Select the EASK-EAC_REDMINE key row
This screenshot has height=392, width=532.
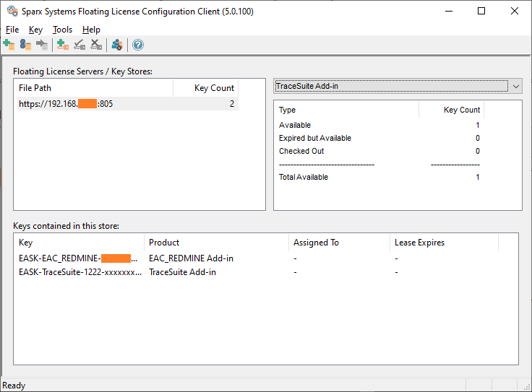257,258
